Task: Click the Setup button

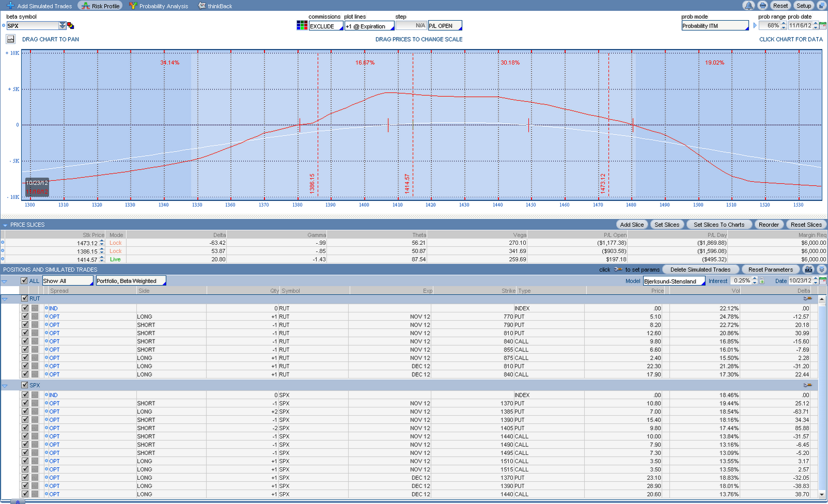Action: click(804, 6)
